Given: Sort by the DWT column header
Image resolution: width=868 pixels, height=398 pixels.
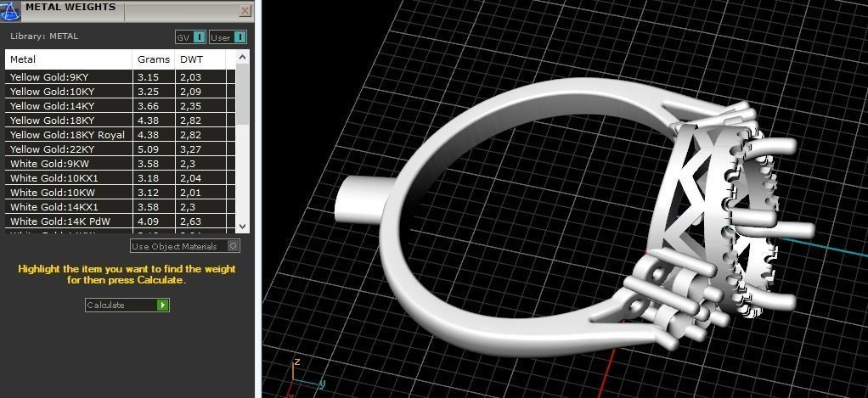Looking at the screenshot, I should click(x=200, y=59).
